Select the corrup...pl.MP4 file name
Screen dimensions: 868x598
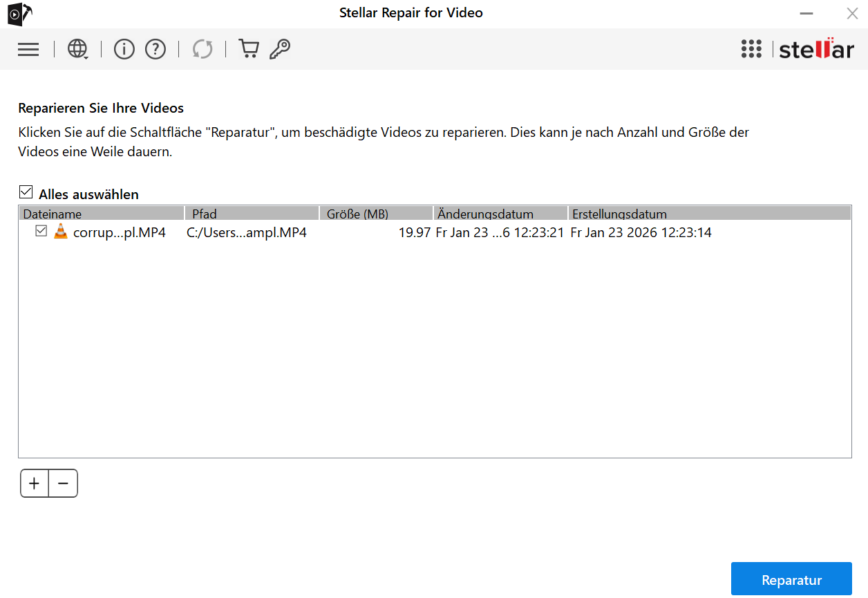click(120, 232)
